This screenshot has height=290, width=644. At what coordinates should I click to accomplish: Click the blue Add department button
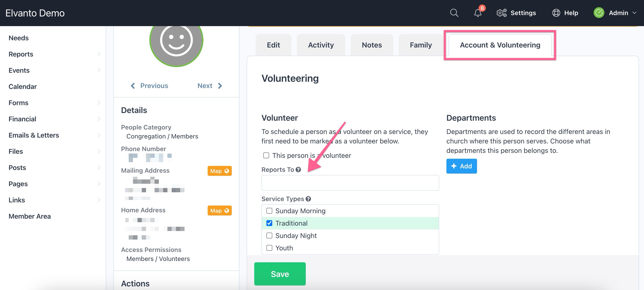point(462,166)
